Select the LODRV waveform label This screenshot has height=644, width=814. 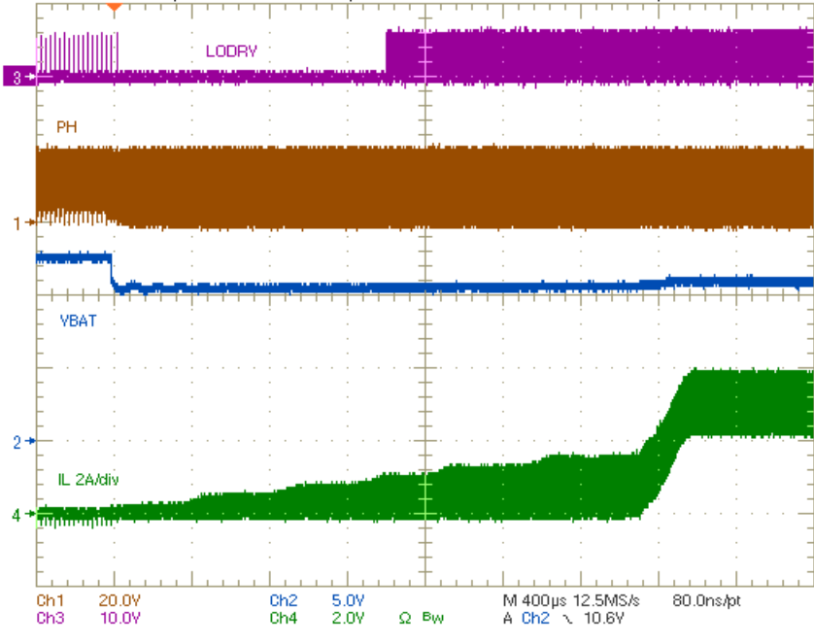click(230, 52)
